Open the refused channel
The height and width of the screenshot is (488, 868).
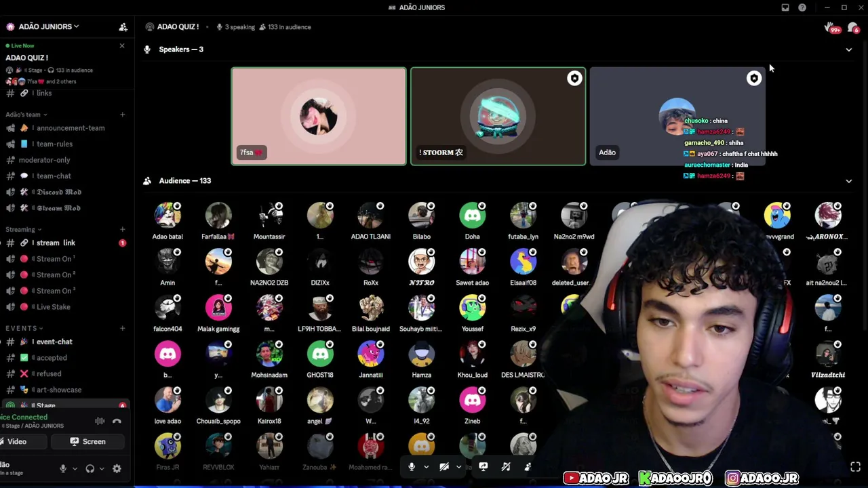click(64, 374)
